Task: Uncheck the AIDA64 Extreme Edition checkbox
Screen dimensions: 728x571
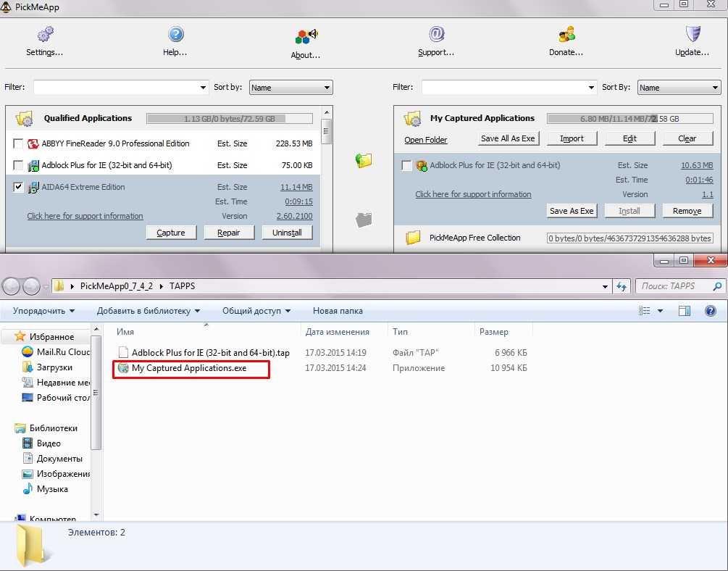Action: pyautogui.click(x=19, y=187)
